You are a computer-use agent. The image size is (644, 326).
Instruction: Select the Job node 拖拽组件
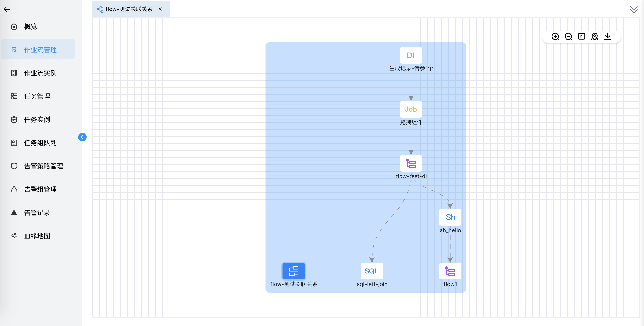click(x=411, y=109)
